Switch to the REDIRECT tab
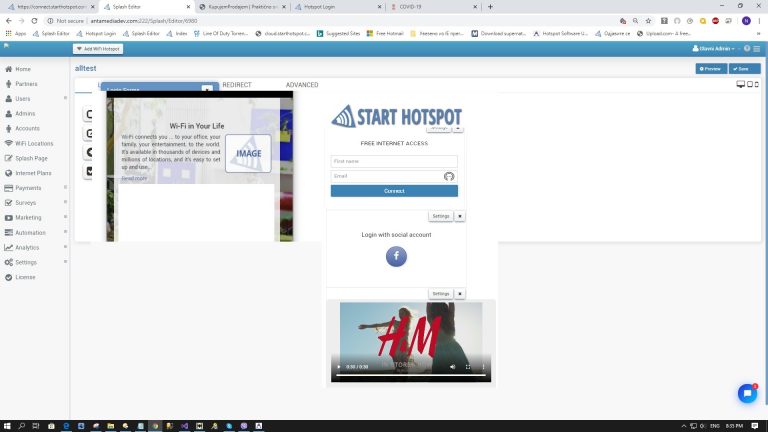The image size is (768, 432). click(237, 85)
